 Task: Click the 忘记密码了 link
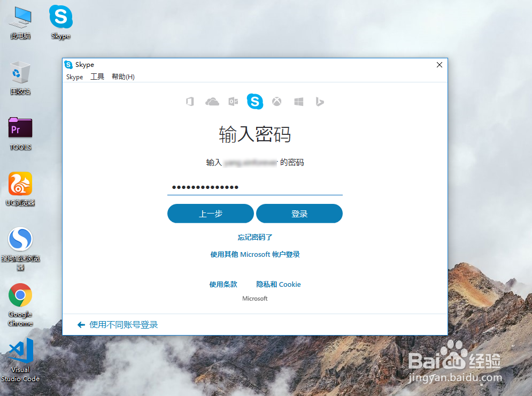255,238
